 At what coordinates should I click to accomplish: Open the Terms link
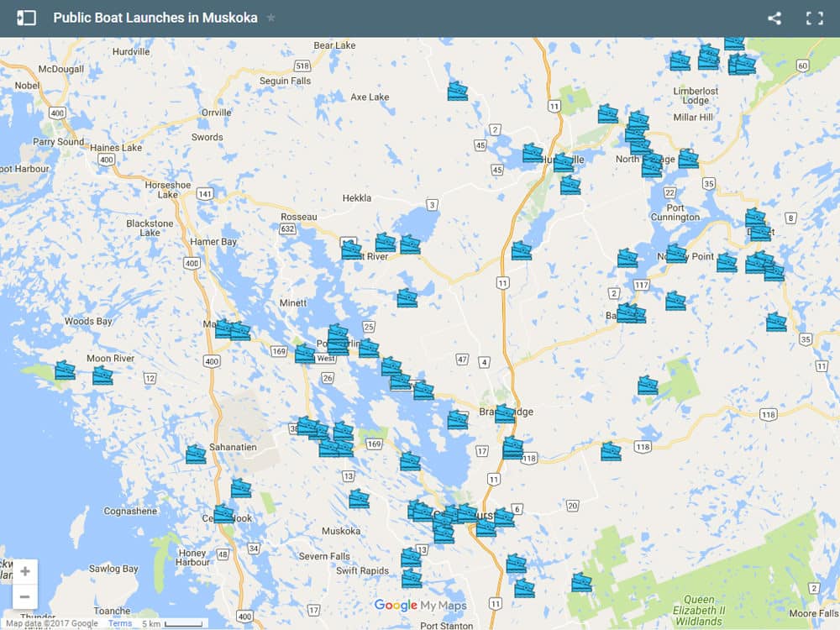[x=120, y=623]
